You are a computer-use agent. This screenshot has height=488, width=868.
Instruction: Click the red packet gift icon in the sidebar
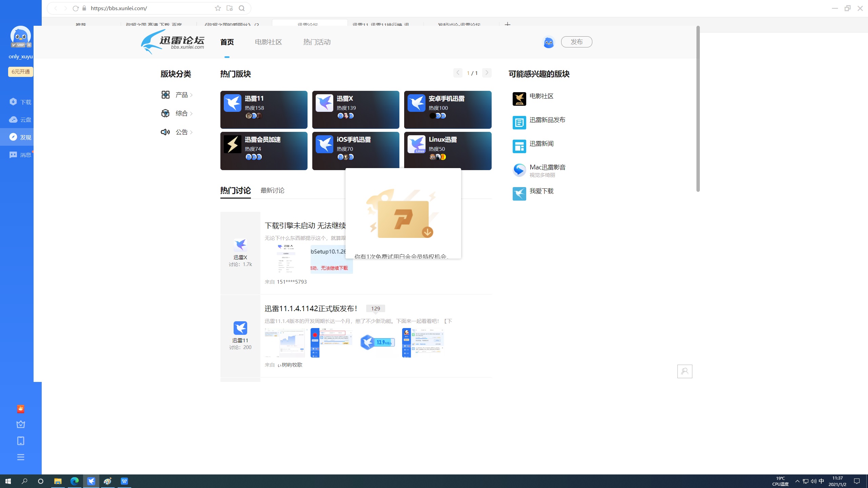pyautogui.click(x=21, y=409)
